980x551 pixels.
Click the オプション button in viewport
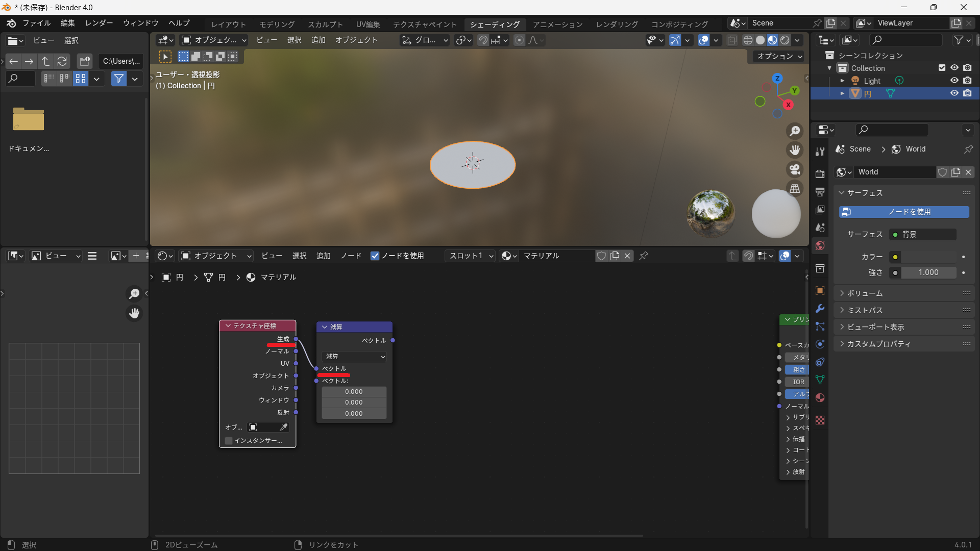[779, 56]
